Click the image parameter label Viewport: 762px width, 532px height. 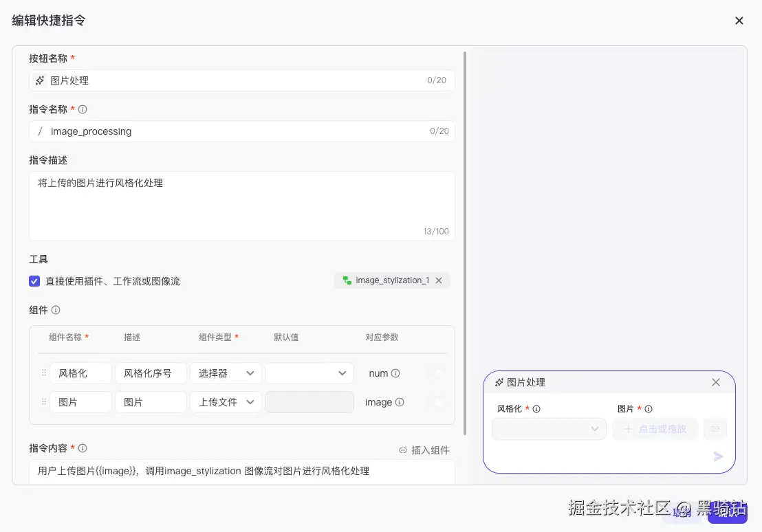coord(378,402)
